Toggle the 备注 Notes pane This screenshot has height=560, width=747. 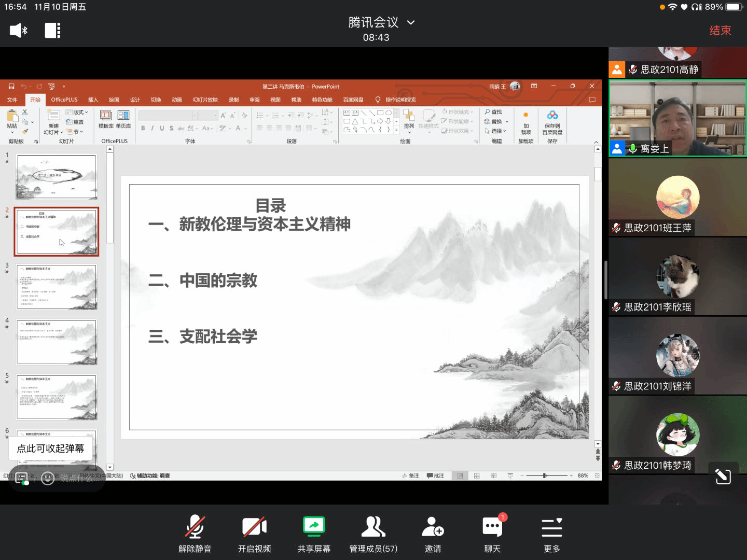pyautogui.click(x=410, y=475)
